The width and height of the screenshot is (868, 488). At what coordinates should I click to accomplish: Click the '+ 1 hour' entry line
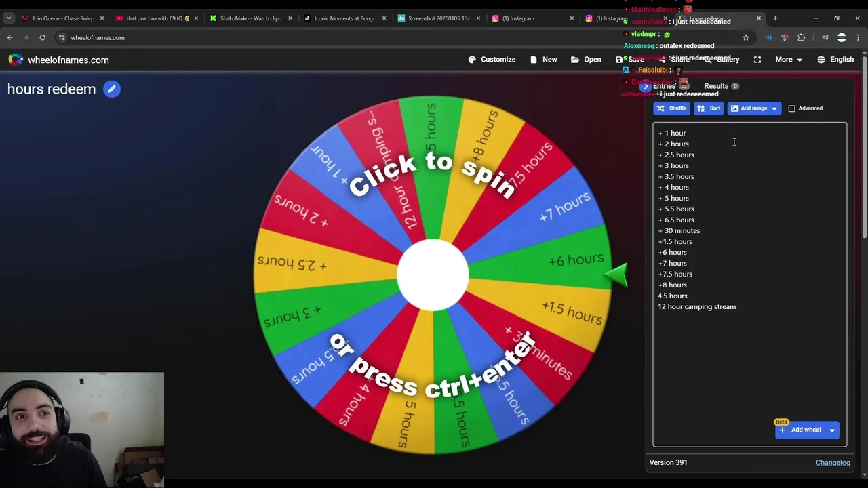[x=672, y=133]
